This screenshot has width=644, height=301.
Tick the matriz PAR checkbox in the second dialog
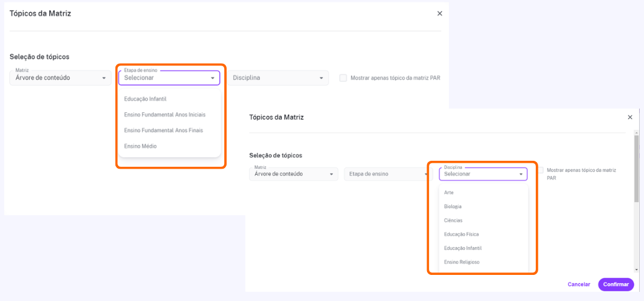click(541, 170)
